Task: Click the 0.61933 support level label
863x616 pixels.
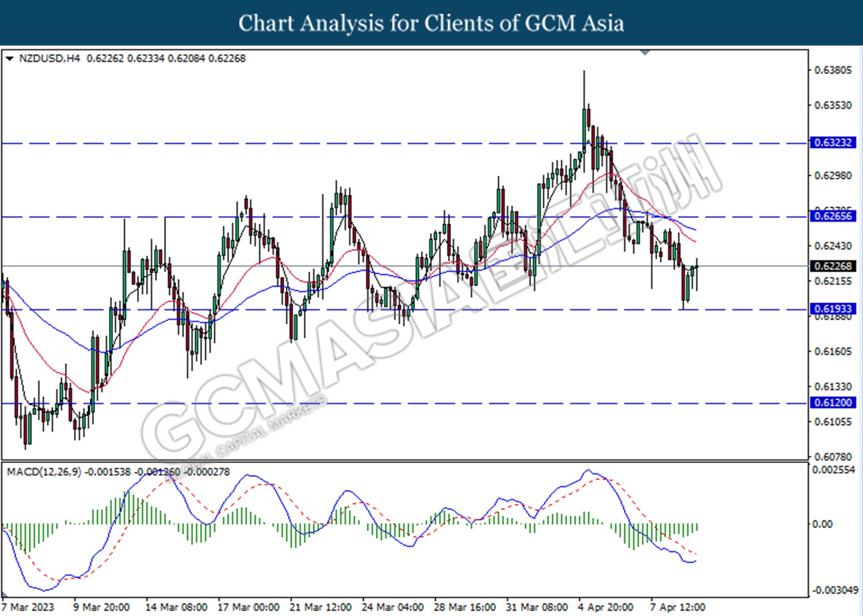Action: tap(833, 309)
